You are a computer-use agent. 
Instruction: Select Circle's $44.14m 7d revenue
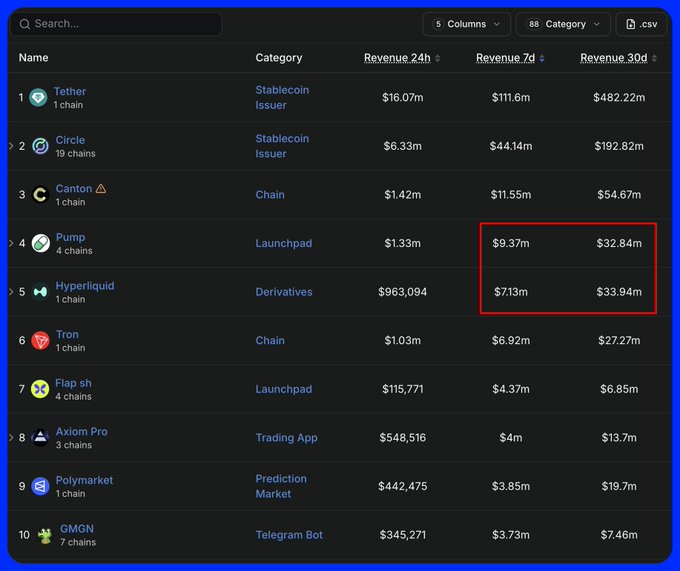[511, 146]
